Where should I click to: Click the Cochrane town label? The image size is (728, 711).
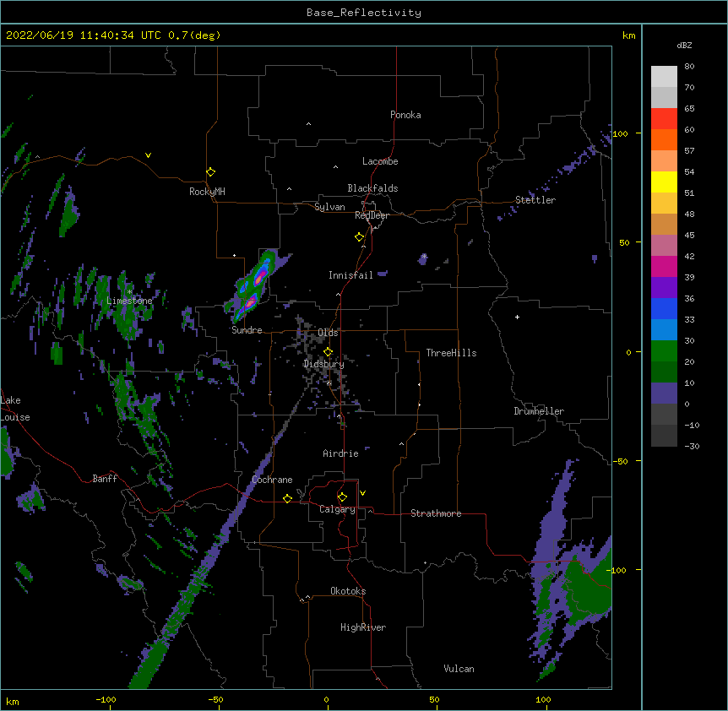pyautogui.click(x=272, y=480)
